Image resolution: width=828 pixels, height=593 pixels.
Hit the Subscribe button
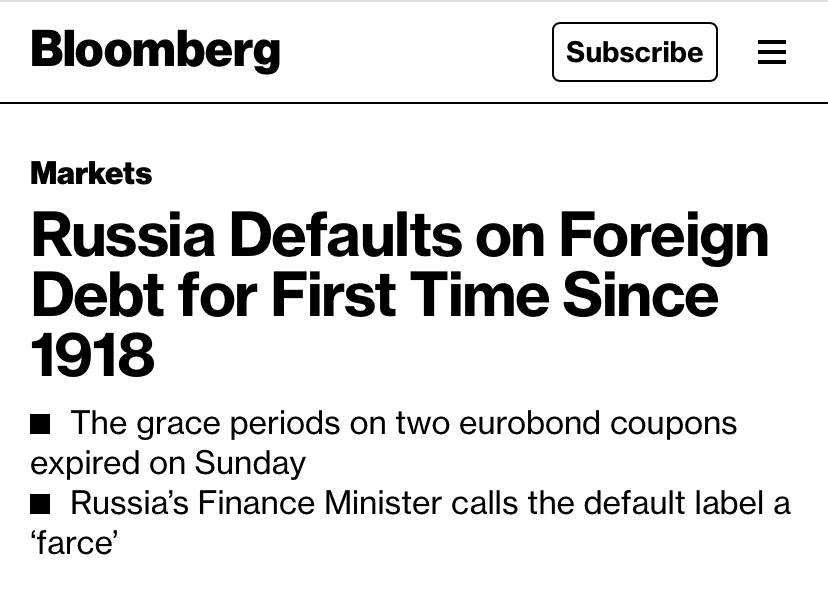(635, 52)
